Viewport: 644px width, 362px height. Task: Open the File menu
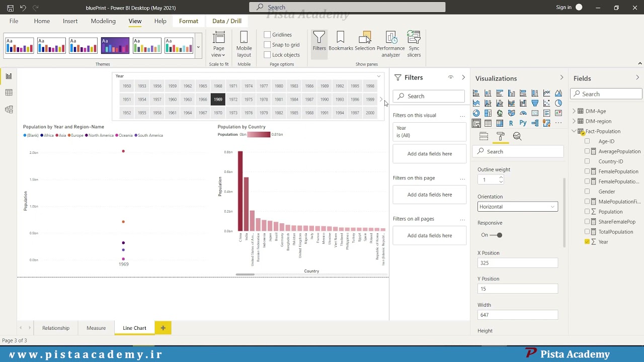pos(14,21)
